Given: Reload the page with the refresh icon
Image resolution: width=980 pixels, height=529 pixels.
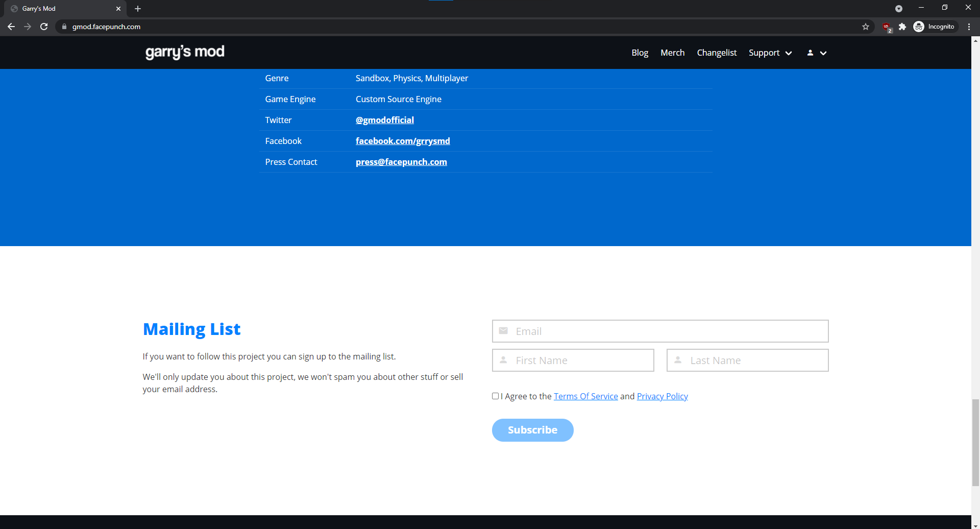Looking at the screenshot, I should tap(44, 27).
